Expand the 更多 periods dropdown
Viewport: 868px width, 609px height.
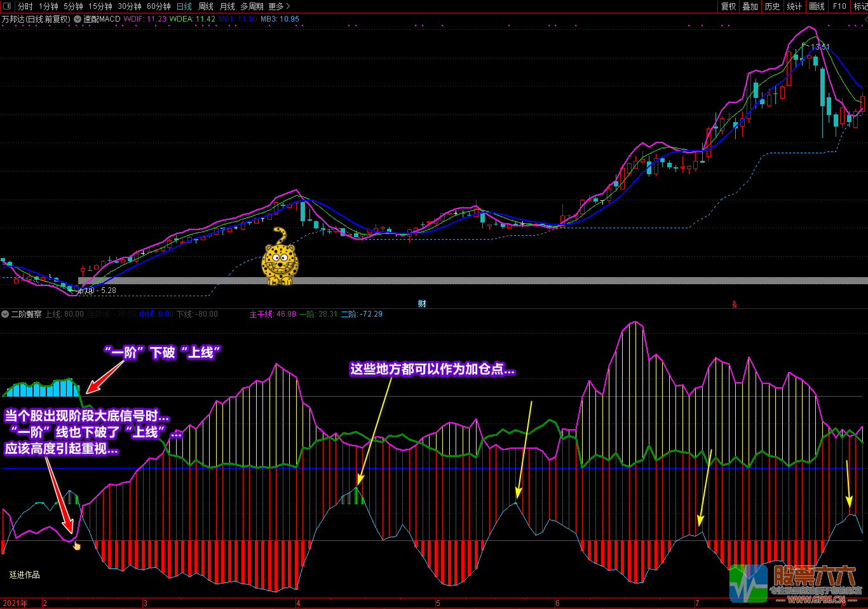279,6
